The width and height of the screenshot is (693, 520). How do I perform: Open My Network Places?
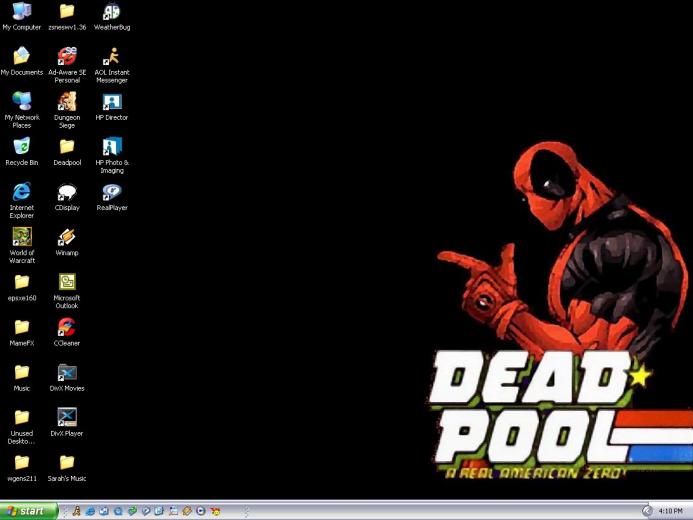(21, 110)
